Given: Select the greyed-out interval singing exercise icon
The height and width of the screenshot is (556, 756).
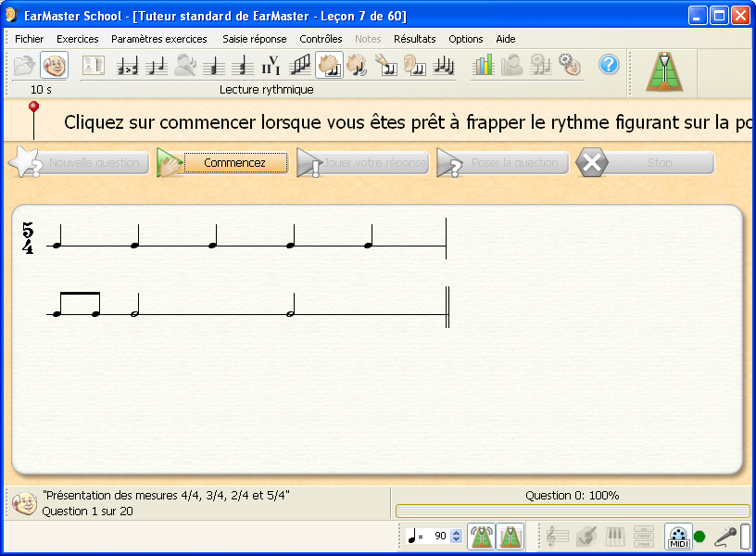Looking at the screenshot, I should (185, 66).
